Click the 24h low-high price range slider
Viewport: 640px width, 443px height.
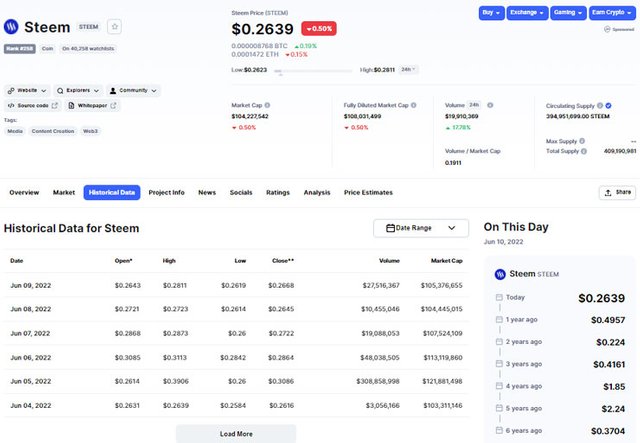pyautogui.click(x=313, y=71)
